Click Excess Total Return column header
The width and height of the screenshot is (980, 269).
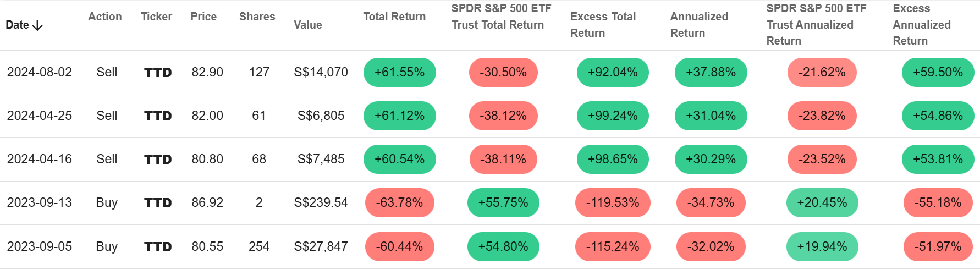click(603, 25)
